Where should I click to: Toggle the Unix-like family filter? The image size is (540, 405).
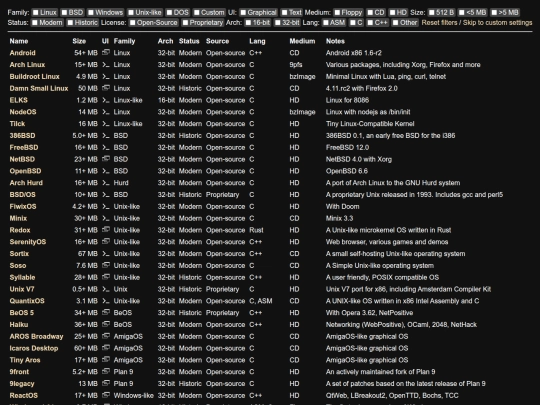[131, 13]
